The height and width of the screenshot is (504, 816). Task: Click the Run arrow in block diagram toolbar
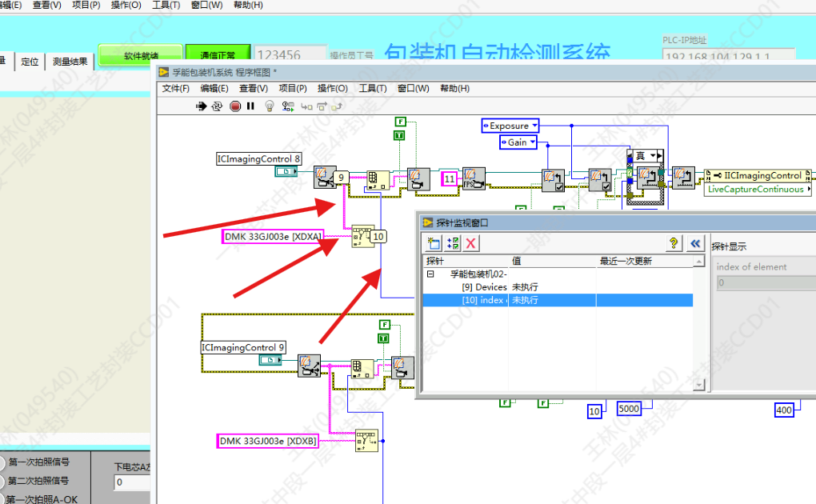coord(201,106)
